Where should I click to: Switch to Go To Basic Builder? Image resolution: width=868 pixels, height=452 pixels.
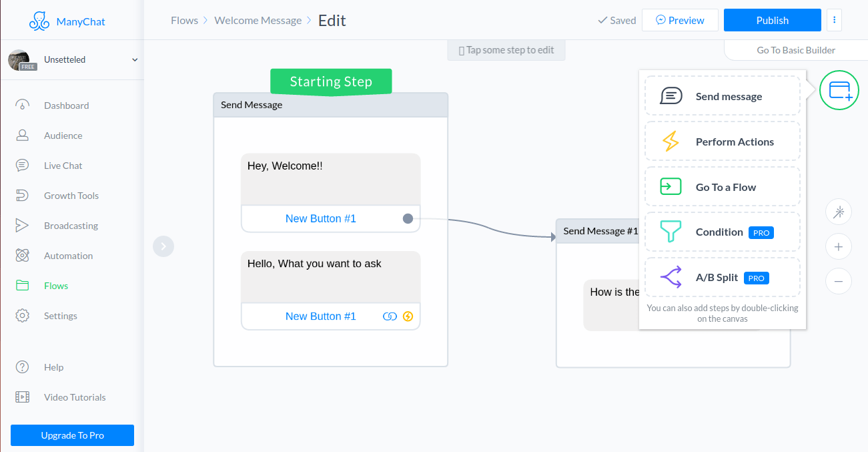coord(795,49)
